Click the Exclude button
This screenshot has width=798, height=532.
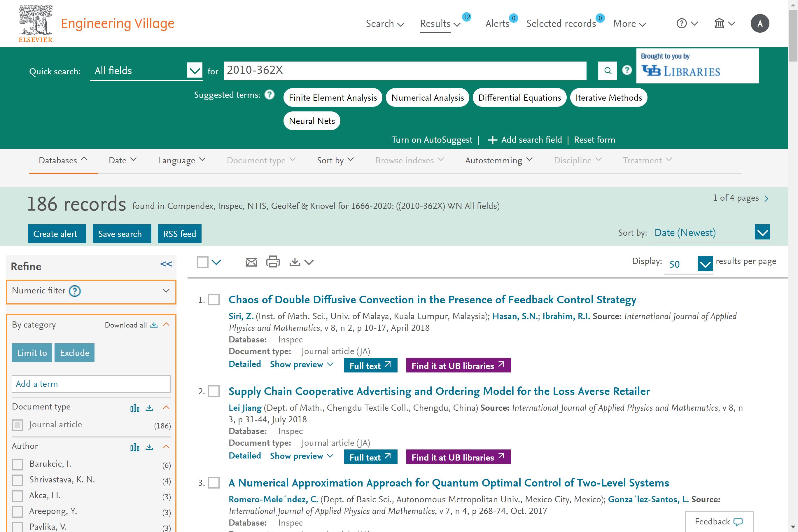(74, 353)
